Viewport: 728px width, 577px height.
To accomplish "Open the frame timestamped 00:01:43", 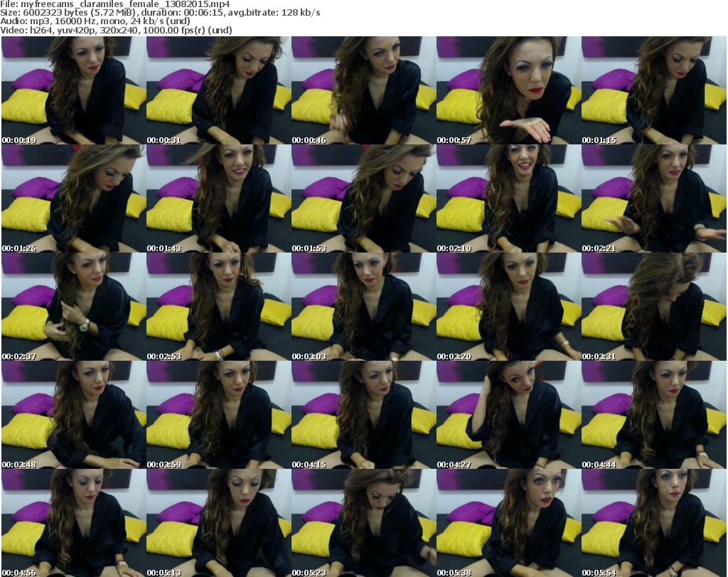I will coord(218,198).
